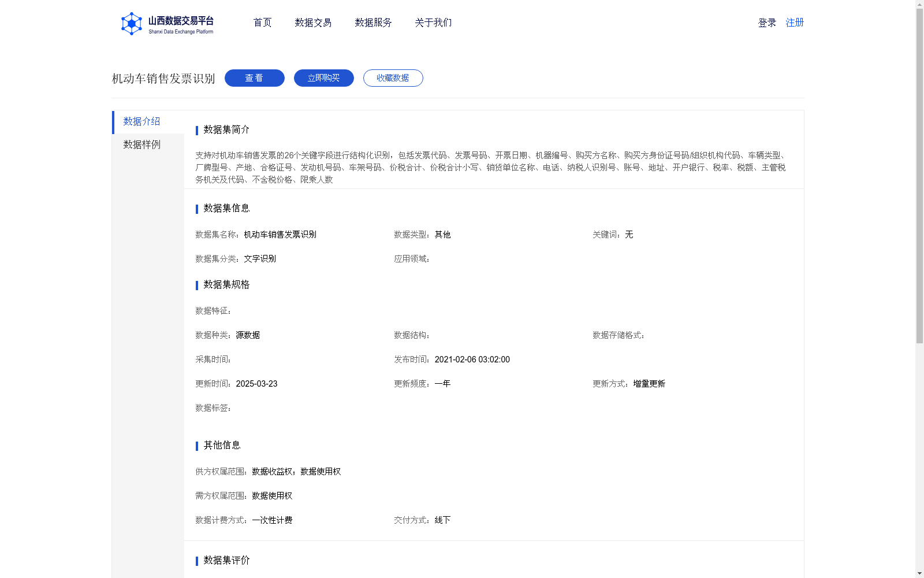The width and height of the screenshot is (924, 578).
Task: Click the 数据集信息 section heading
Action: [x=226, y=208]
